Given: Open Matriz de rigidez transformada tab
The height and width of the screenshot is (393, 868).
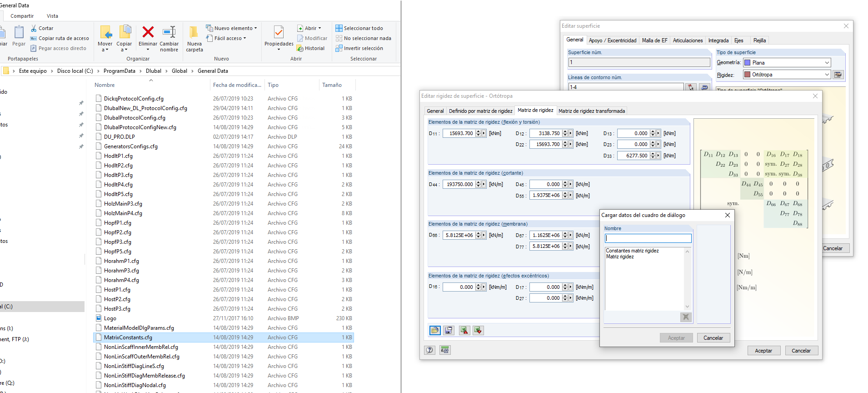Looking at the screenshot, I should pos(592,111).
